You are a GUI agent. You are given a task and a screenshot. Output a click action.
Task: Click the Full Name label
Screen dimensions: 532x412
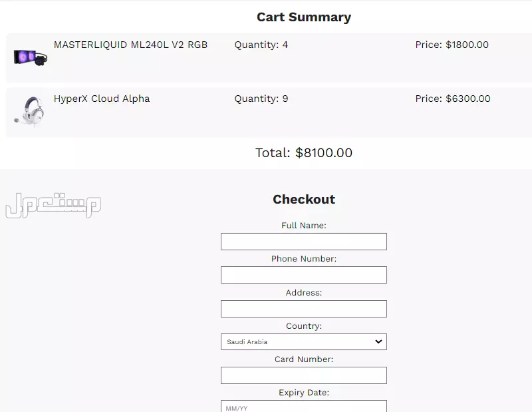click(x=303, y=226)
